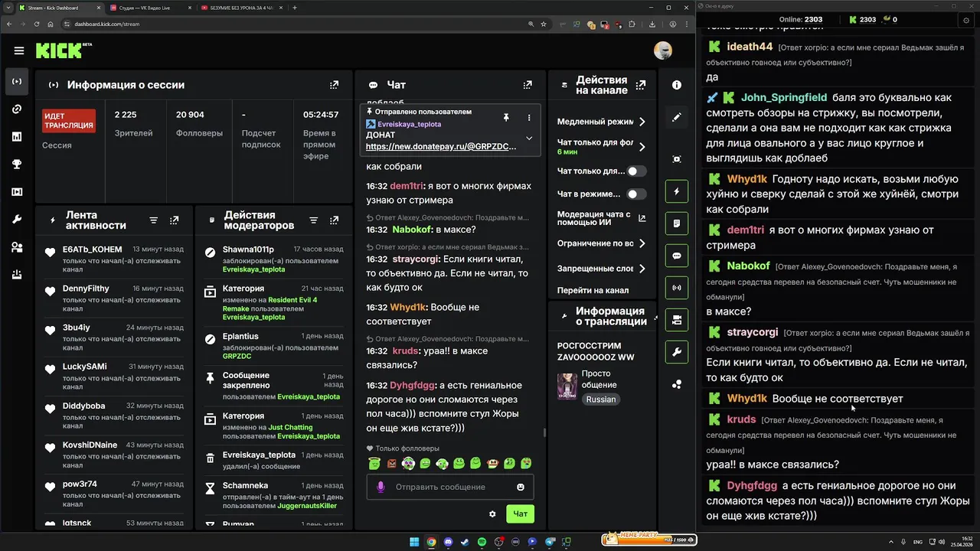Pop out the Действия модераторов panel
Image resolution: width=980 pixels, height=551 pixels.
coord(335,220)
